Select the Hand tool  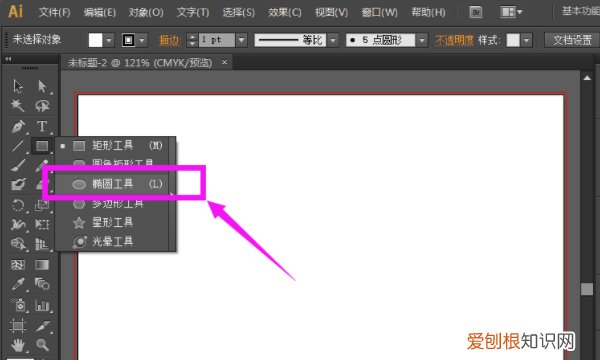click(18, 345)
